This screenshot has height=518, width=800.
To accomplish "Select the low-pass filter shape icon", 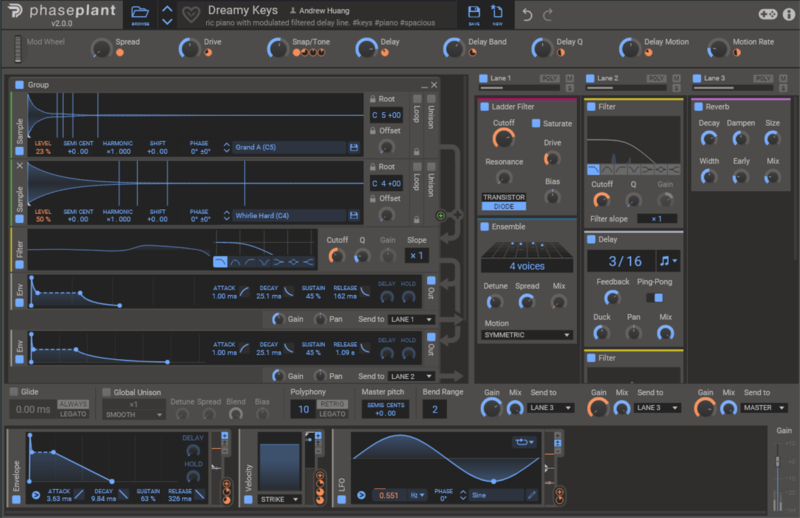I will pyautogui.click(x=220, y=262).
